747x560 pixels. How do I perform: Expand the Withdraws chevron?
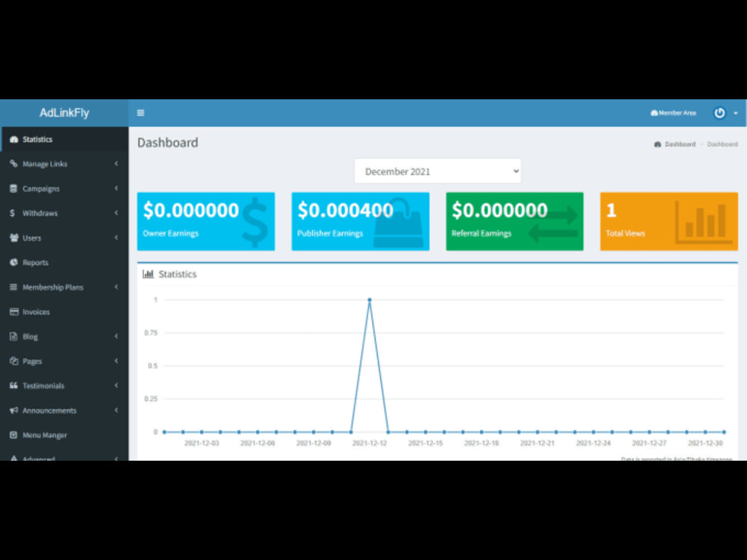(117, 213)
